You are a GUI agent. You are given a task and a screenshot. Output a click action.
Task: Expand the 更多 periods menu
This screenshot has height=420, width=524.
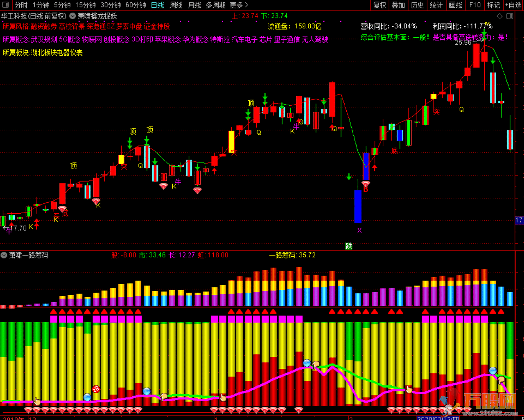239,5
